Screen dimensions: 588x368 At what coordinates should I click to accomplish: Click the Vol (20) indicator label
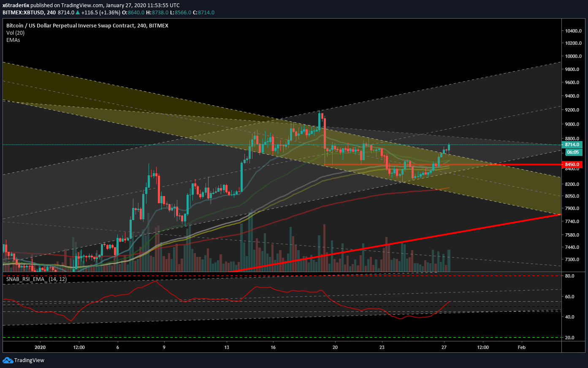16,33
